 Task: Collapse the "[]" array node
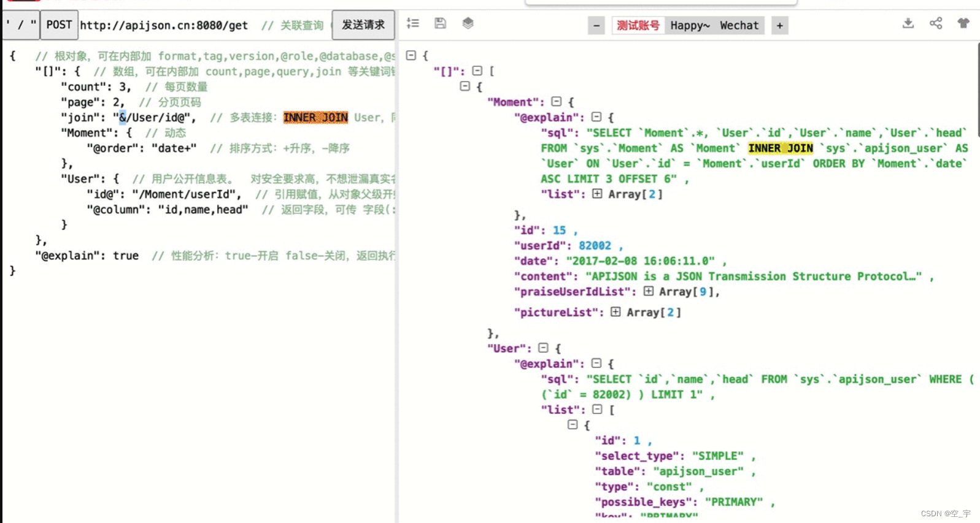click(477, 71)
